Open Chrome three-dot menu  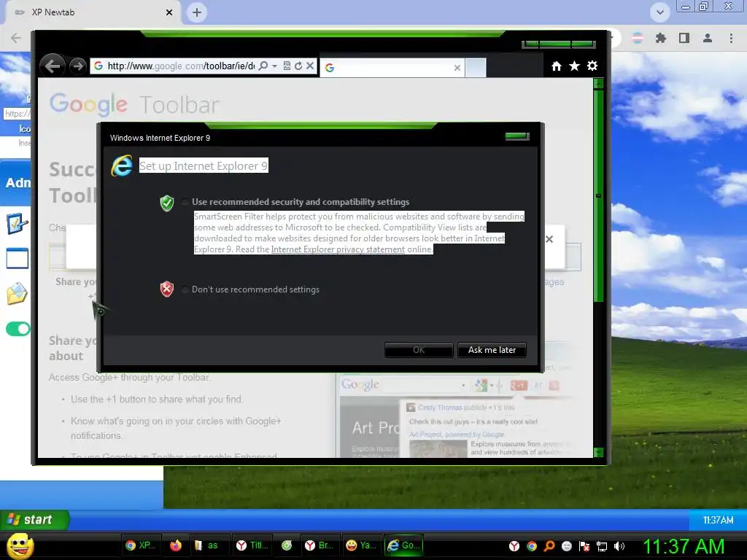click(x=731, y=38)
